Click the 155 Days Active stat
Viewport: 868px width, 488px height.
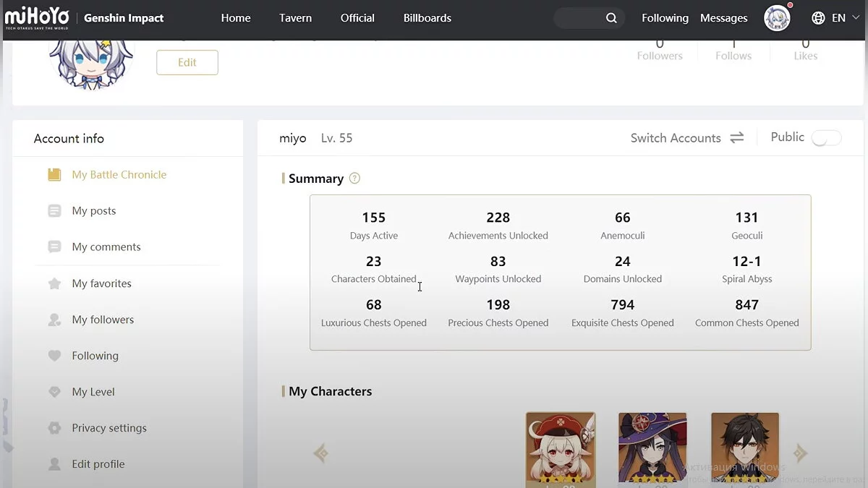(x=374, y=226)
